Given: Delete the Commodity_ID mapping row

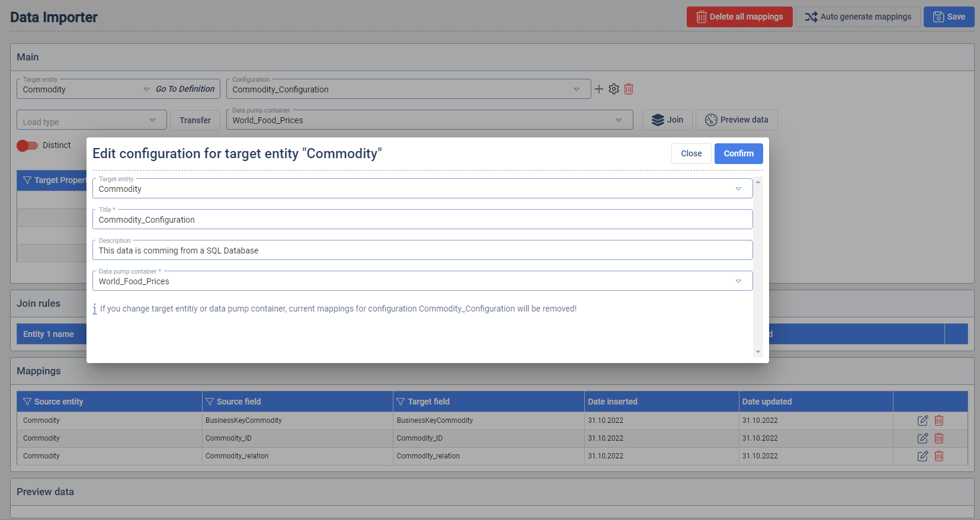Looking at the screenshot, I should 939,438.
